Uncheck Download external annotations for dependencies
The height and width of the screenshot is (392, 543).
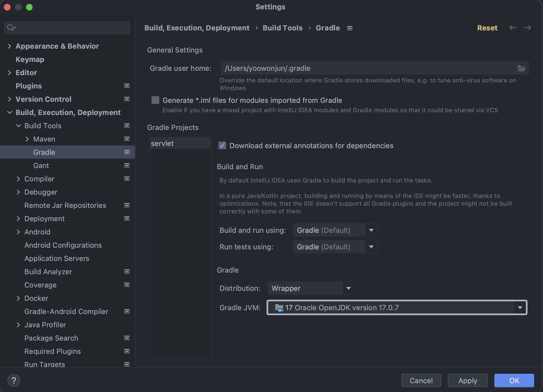(x=222, y=146)
